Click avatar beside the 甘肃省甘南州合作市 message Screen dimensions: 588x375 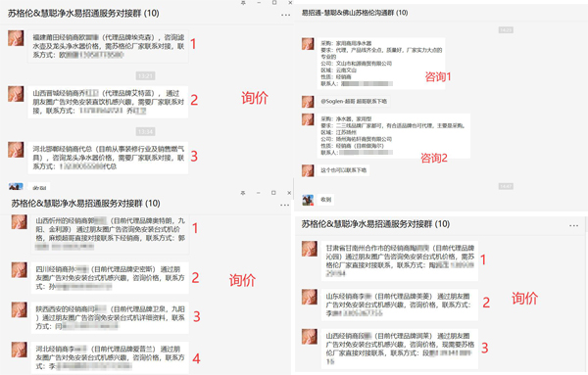tap(310, 249)
